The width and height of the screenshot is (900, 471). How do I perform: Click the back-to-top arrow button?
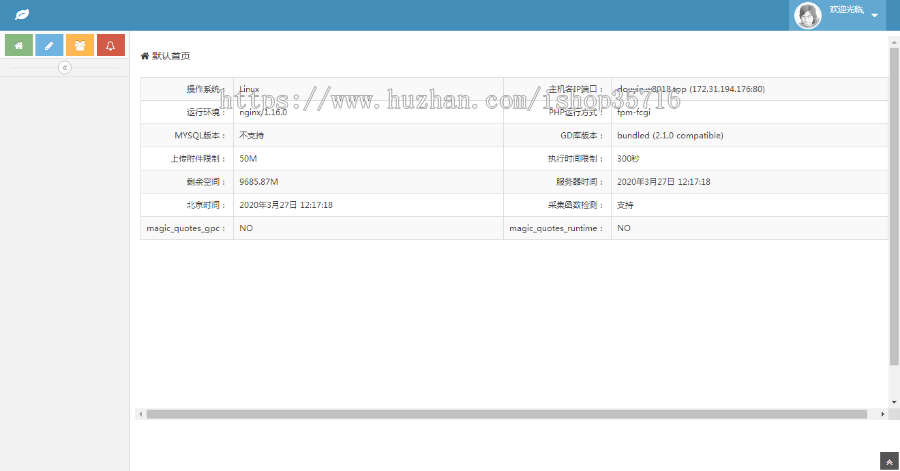point(889,461)
